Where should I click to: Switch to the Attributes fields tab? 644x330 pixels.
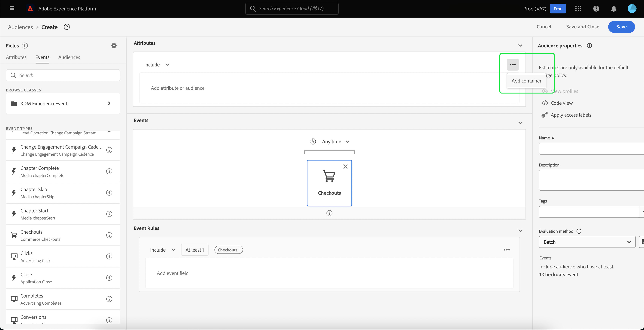16,57
